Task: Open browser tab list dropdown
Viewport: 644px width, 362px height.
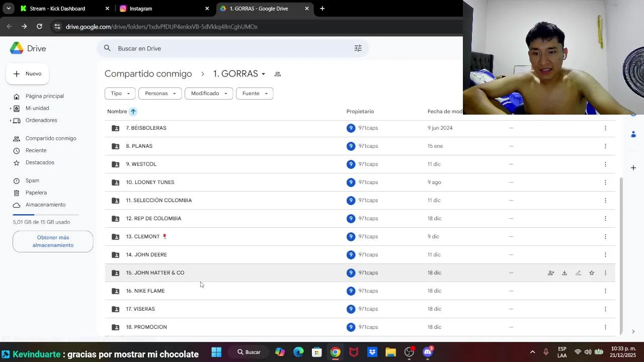Action: tap(9, 9)
